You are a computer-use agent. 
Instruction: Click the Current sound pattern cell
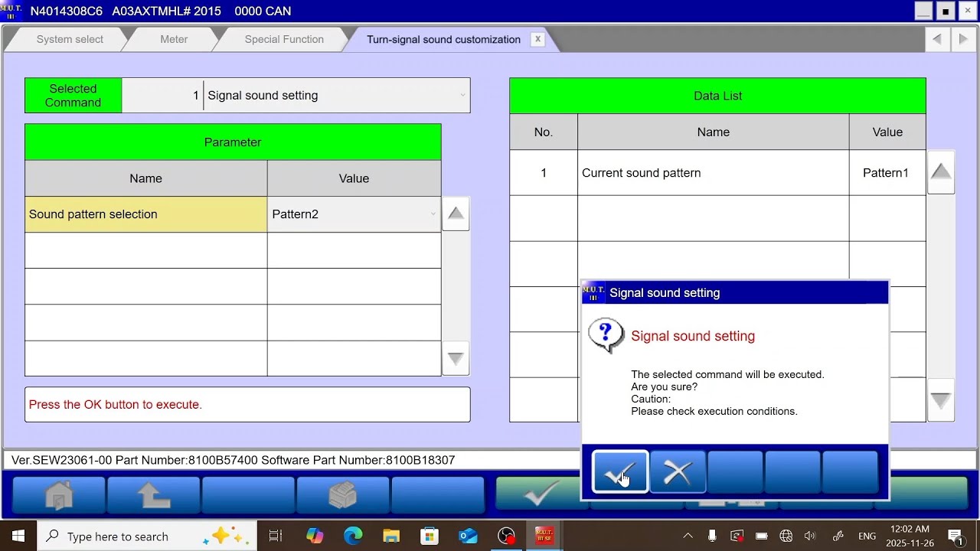click(x=713, y=173)
